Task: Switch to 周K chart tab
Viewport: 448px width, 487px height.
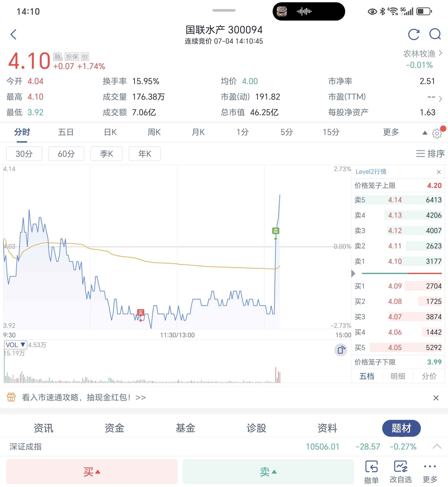Action: (x=154, y=132)
